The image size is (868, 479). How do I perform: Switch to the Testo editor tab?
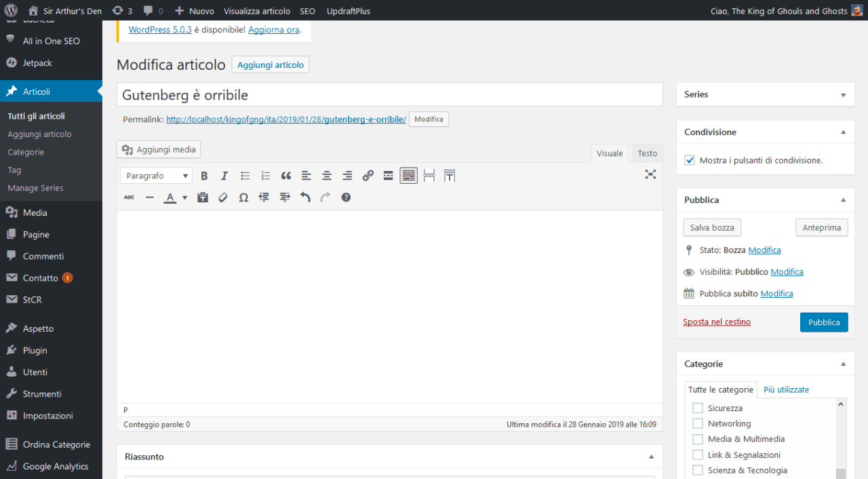click(647, 153)
